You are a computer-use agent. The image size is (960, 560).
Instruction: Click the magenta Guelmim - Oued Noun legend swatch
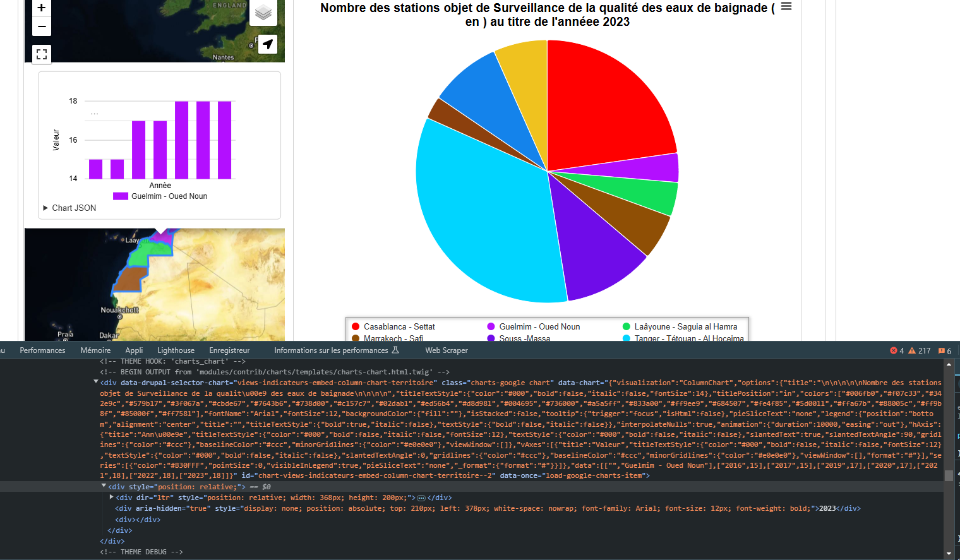click(489, 326)
